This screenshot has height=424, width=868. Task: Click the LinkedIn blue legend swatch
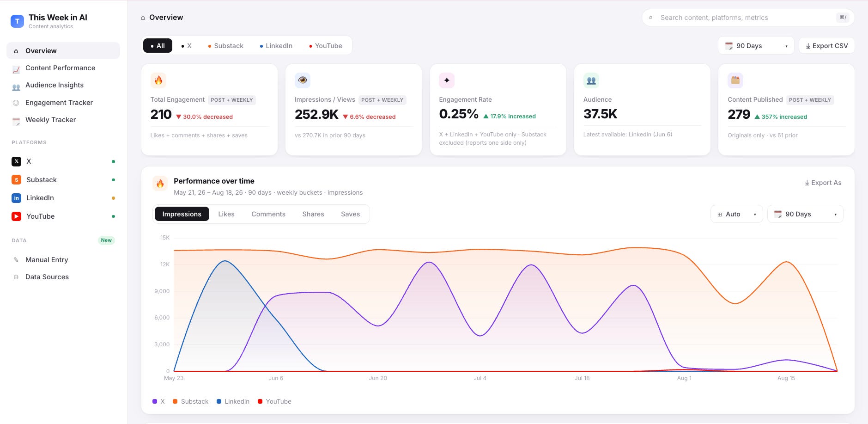coord(219,401)
